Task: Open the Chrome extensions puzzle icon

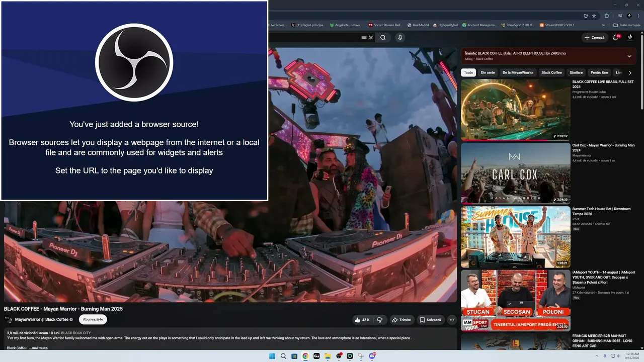Action: point(607,16)
